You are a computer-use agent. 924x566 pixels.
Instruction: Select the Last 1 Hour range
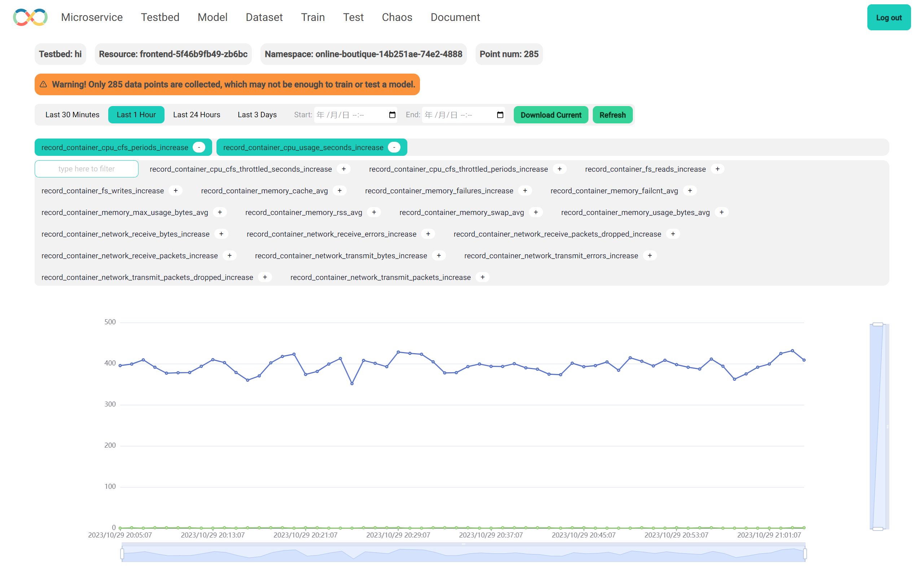[x=136, y=115]
